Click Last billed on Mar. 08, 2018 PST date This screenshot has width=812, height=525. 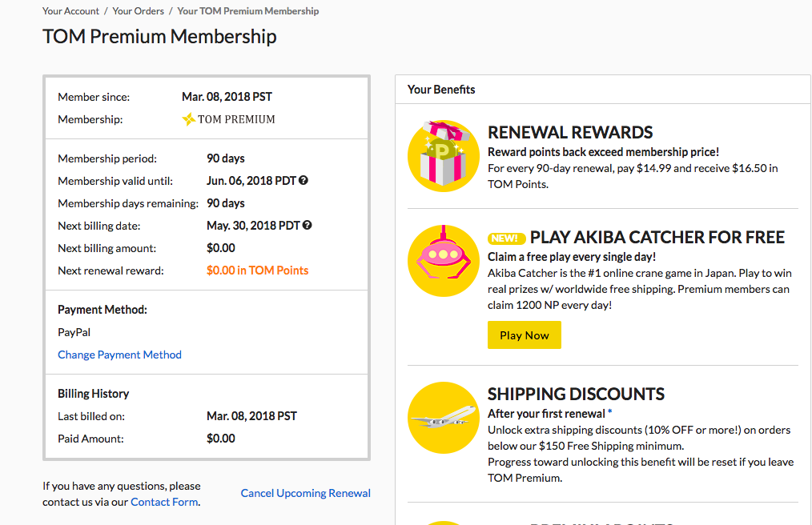click(x=251, y=416)
